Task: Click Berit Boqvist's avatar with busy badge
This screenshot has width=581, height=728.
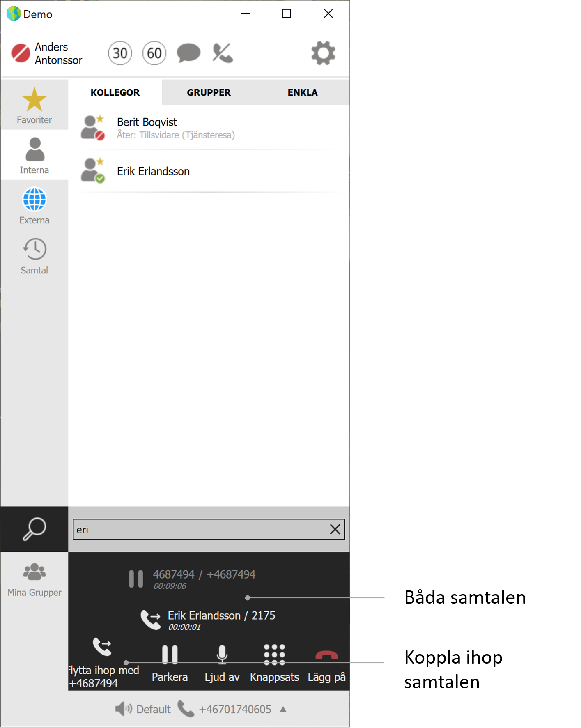Action: click(93, 128)
